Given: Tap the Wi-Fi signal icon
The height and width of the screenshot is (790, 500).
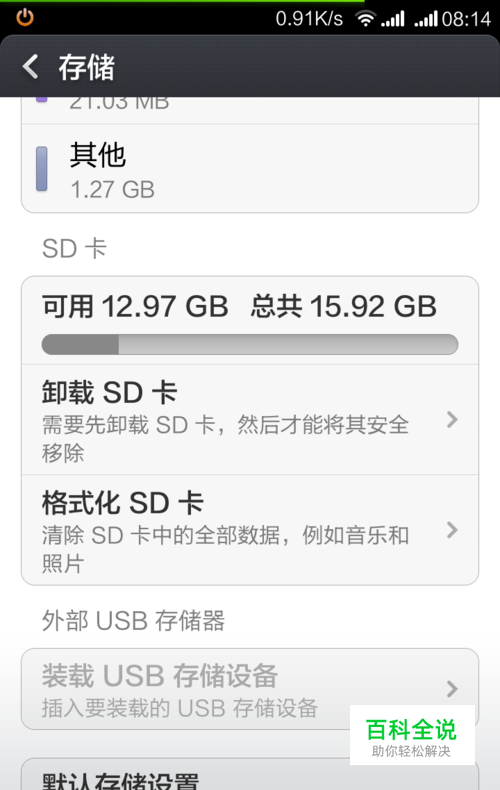Looking at the screenshot, I should point(365,19).
